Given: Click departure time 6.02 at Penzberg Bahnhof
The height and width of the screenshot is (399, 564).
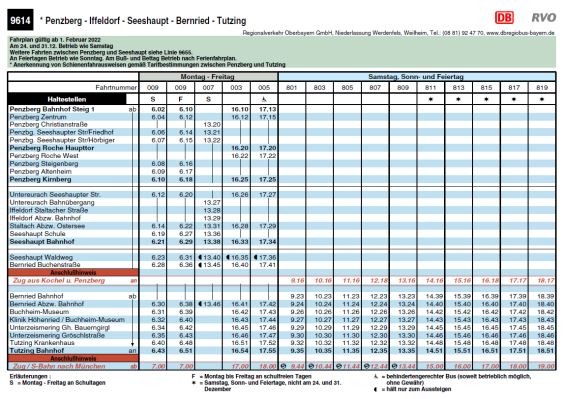Looking at the screenshot, I should (x=158, y=109).
